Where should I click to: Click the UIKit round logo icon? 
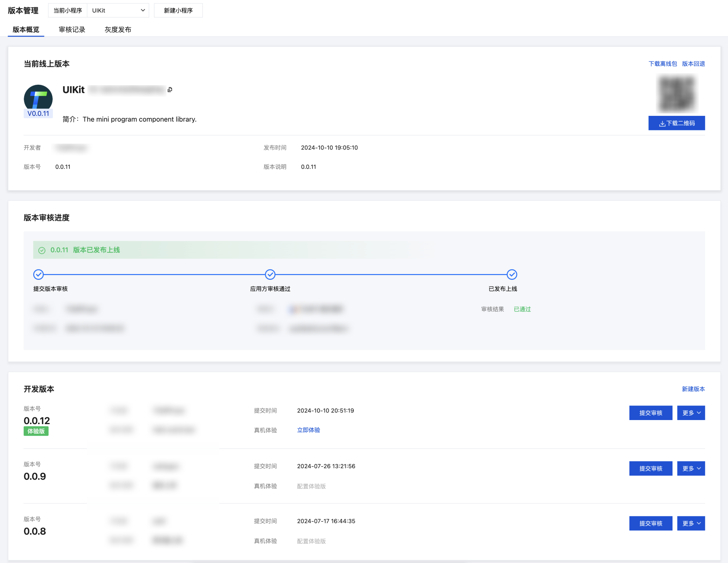click(38, 98)
